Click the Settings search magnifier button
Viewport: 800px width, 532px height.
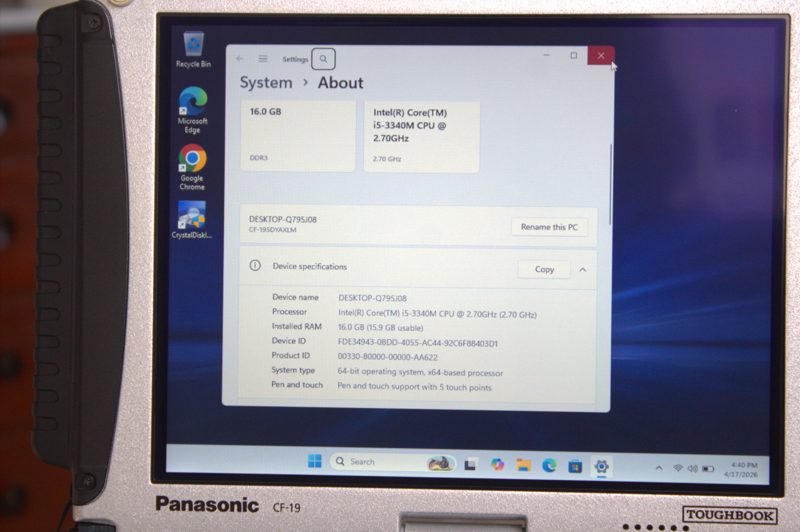tap(323, 59)
